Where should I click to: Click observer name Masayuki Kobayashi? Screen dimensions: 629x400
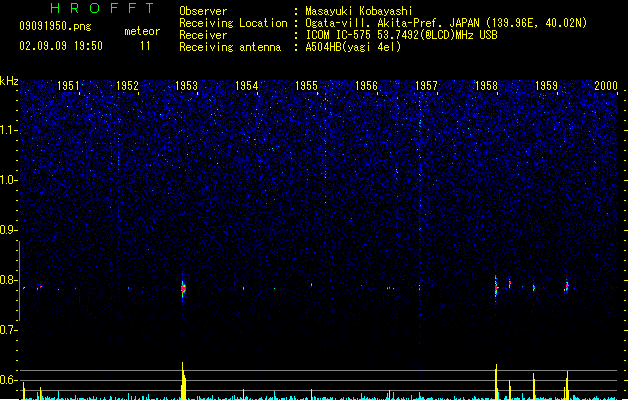359,11
